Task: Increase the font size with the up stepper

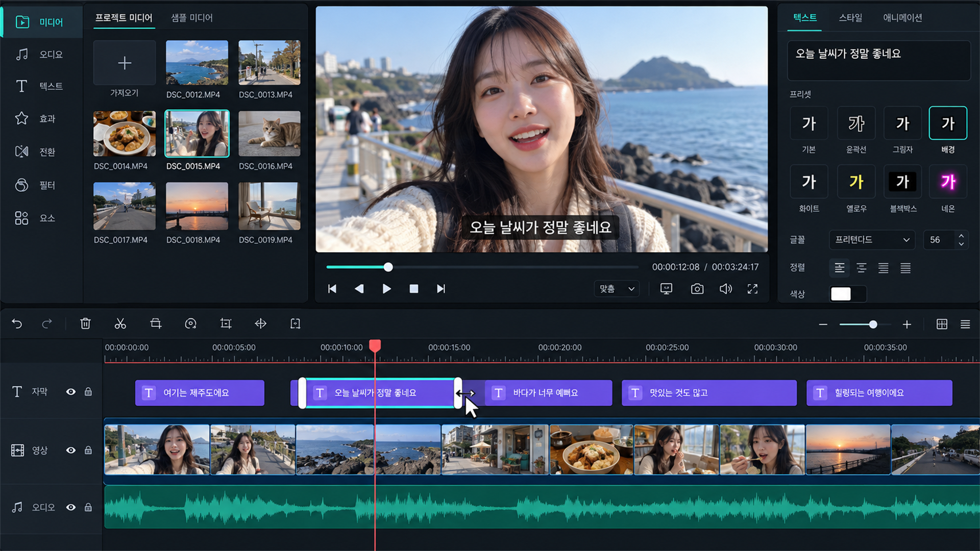Action: tap(961, 236)
